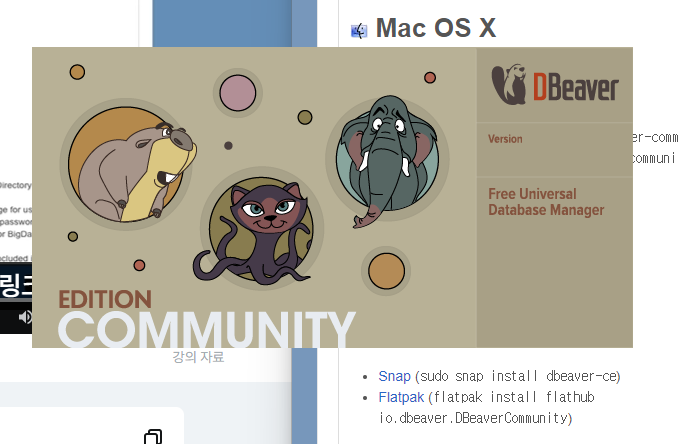The image size is (678, 444).
Task: Click the 'Version' label on splash screen
Action: coord(505,139)
